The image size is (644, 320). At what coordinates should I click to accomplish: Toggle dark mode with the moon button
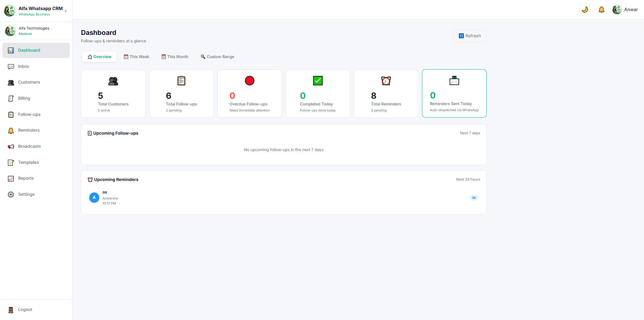pyautogui.click(x=585, y=9)
